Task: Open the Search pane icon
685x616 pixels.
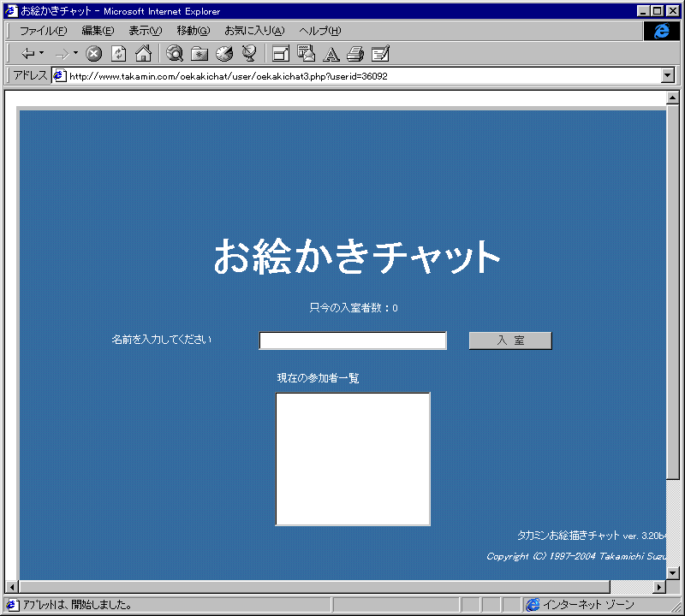Action: point(175,53)
